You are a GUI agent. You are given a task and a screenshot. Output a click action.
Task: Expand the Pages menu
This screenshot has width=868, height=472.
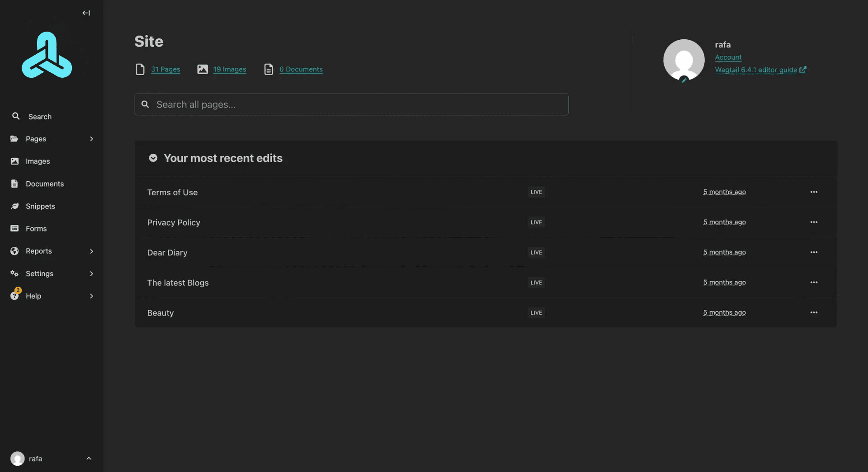pos(51,139)
